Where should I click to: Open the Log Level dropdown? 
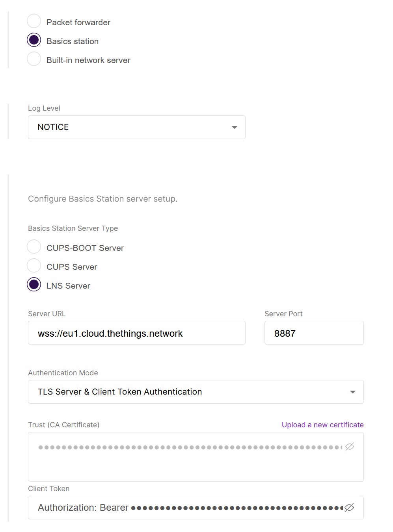[x=136, y=127]
